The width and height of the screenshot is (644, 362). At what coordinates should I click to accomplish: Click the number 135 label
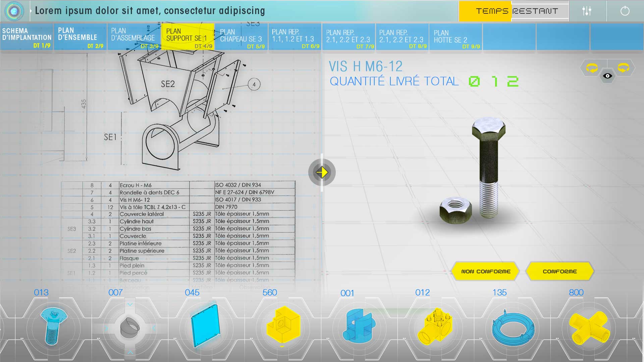499,292
